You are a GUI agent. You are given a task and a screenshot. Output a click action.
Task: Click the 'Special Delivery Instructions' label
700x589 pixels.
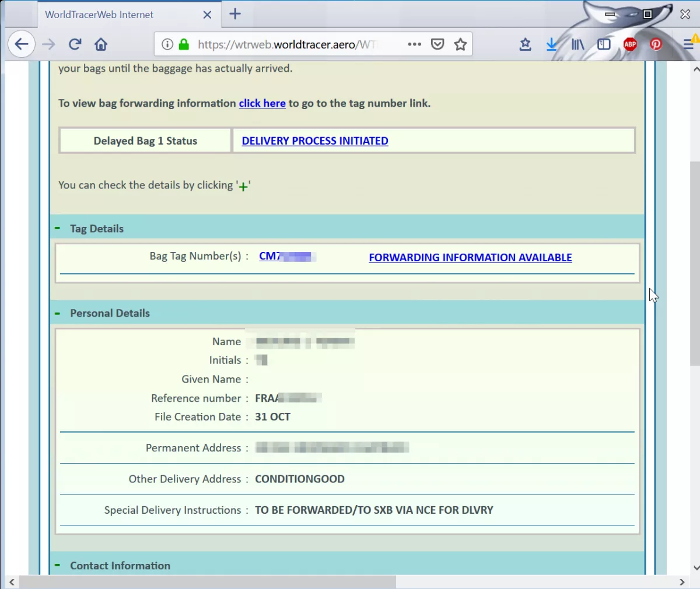click(173, 510)
